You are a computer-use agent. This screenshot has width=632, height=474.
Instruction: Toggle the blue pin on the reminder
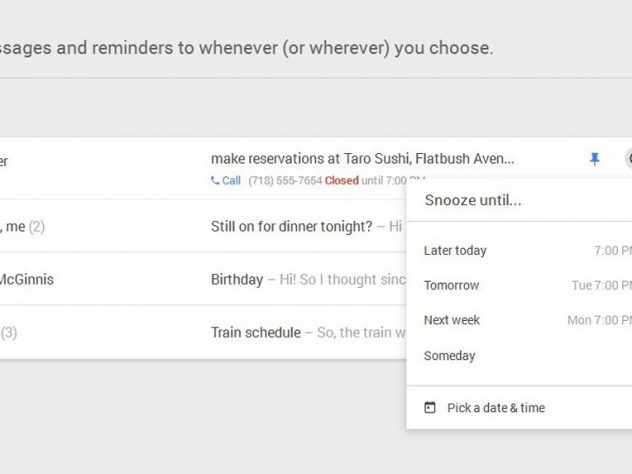tap(595, 159)
